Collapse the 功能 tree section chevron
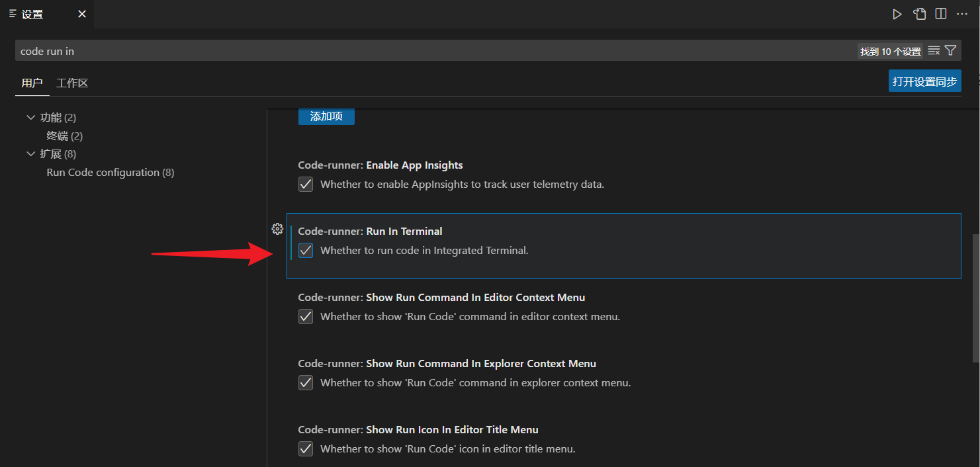Image resolution: width=980 pixels, height=467 pixels. tap(30, 117)
